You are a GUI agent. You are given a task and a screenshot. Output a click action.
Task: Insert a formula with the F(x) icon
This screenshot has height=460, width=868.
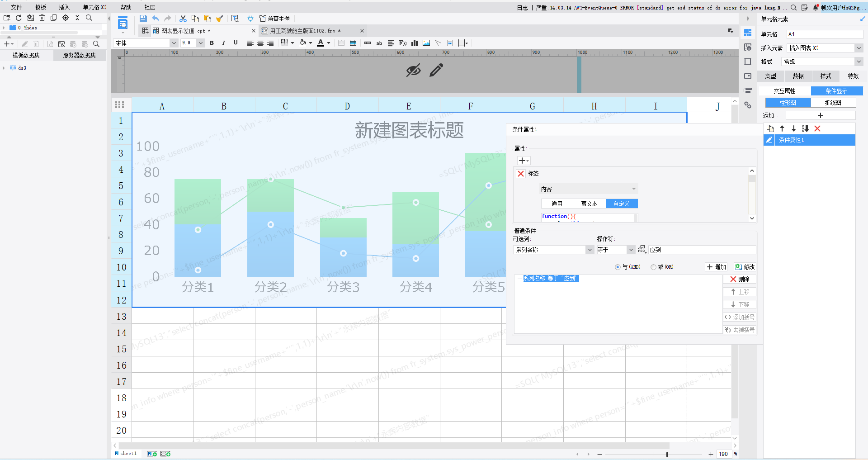(x=403, y=43)
